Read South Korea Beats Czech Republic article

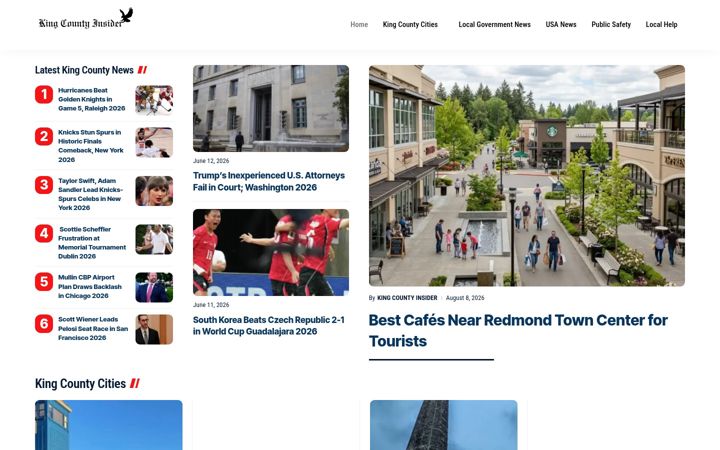coord(269,326)
